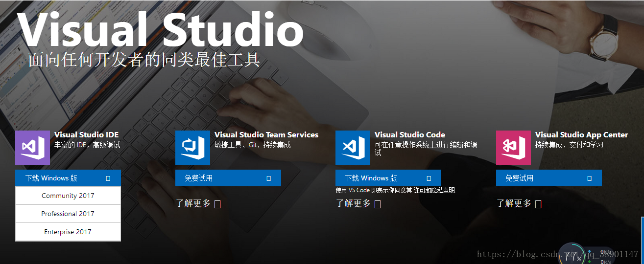644x264 pixels.
Task: Click the Visual Studio IDE heading
Action: [x=87, y=135]
